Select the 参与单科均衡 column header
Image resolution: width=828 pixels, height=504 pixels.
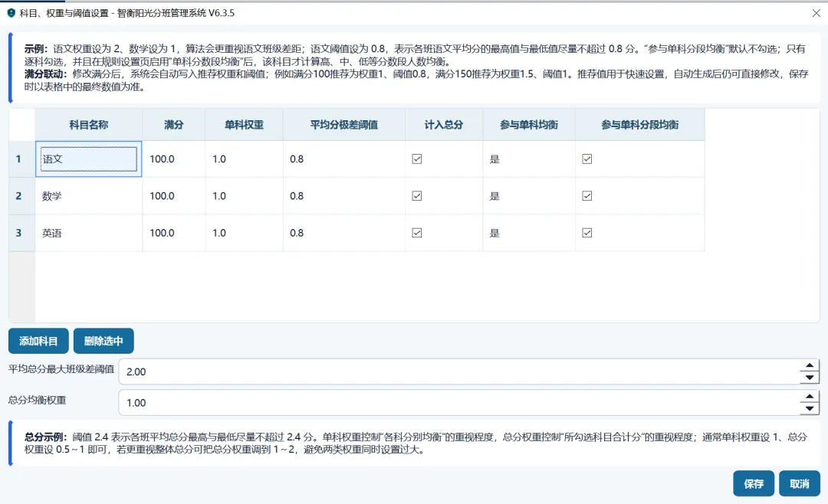coord(528,125)
